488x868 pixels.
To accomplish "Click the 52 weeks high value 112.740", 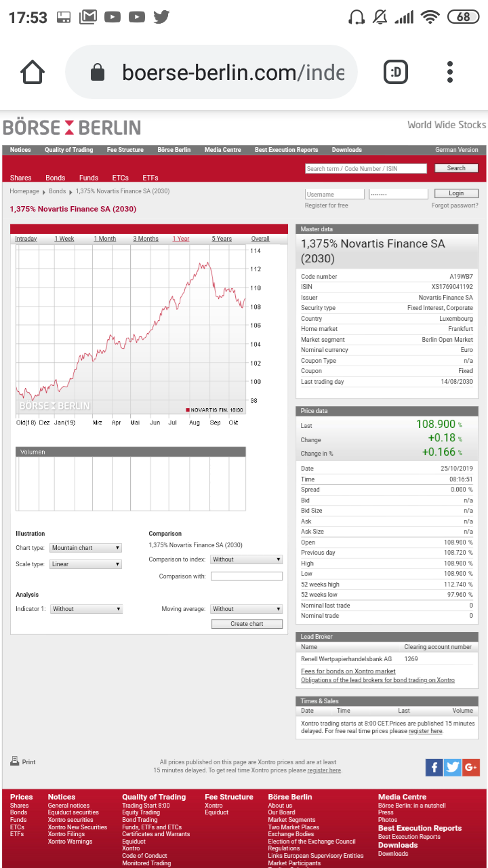I will 455,585.
